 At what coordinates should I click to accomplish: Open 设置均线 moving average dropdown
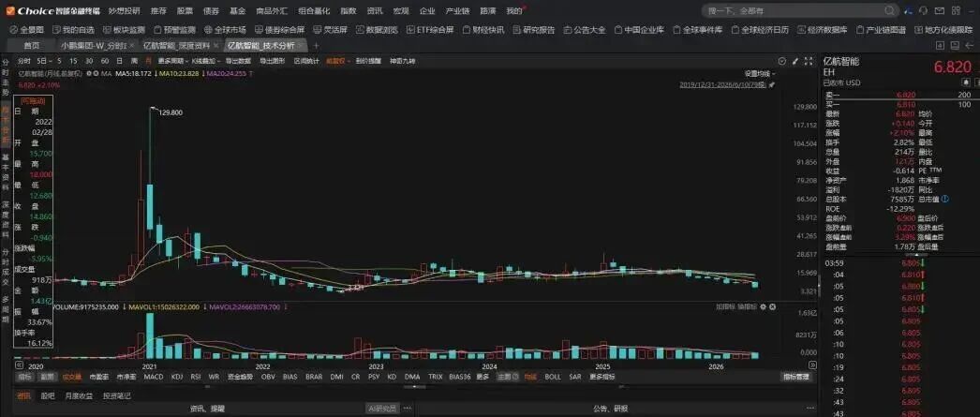760,73
